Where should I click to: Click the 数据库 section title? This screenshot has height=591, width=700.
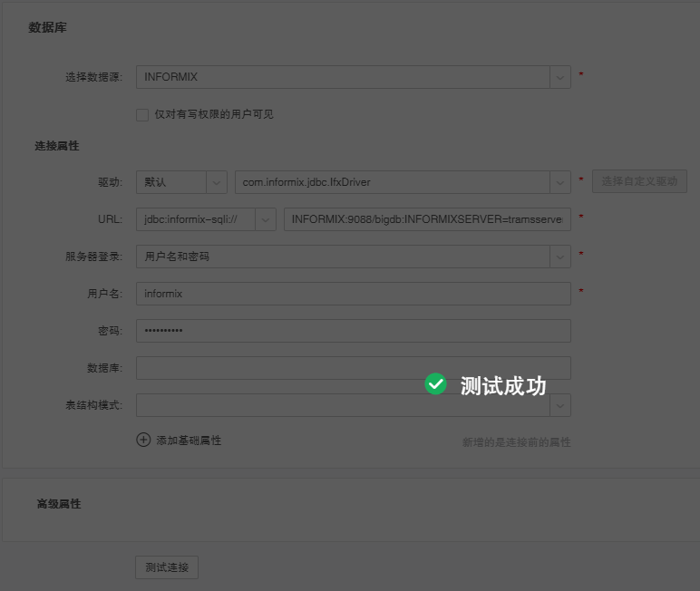47,28
